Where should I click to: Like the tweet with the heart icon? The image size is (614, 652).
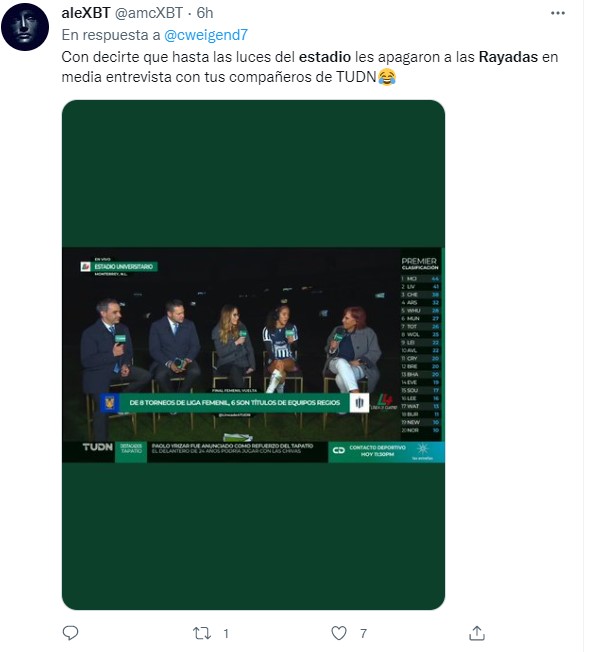point(339,633)
